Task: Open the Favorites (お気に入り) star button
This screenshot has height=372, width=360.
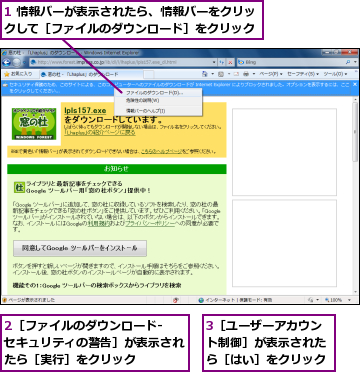Action: (18, 74)
